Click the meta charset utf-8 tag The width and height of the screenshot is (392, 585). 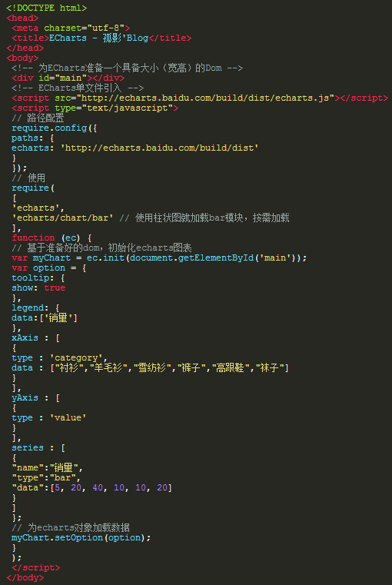click(x=71, y=28)
